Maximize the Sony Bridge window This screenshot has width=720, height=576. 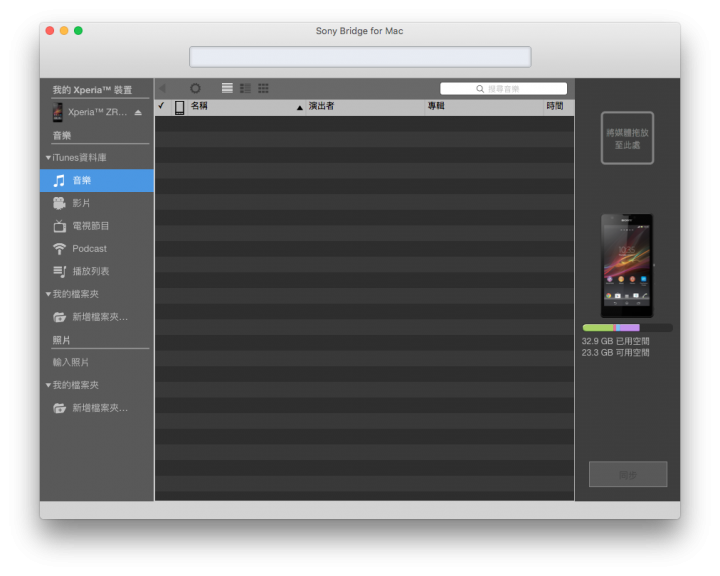click(79, 31)
